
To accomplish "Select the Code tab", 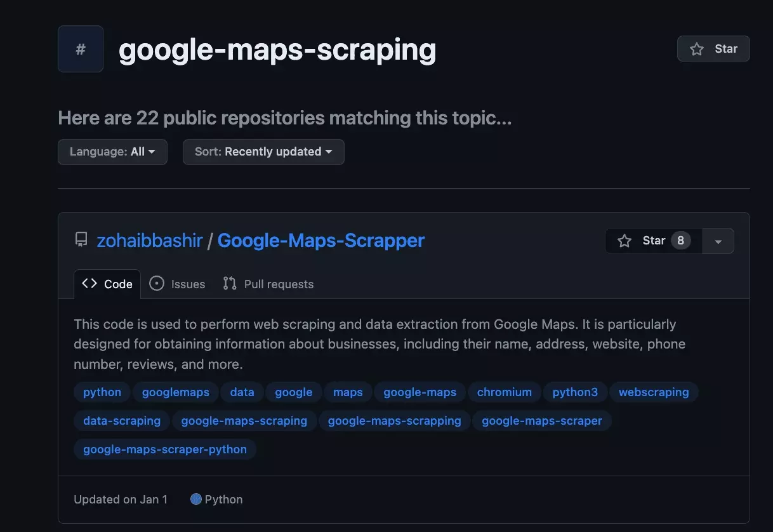I will point(107,284).
